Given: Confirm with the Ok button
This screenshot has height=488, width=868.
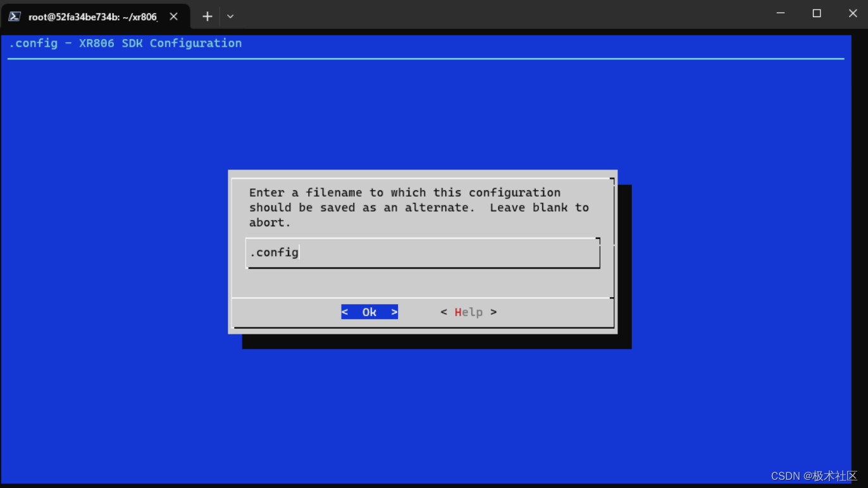Looking at the screenshot, I should tap(369, 312).
